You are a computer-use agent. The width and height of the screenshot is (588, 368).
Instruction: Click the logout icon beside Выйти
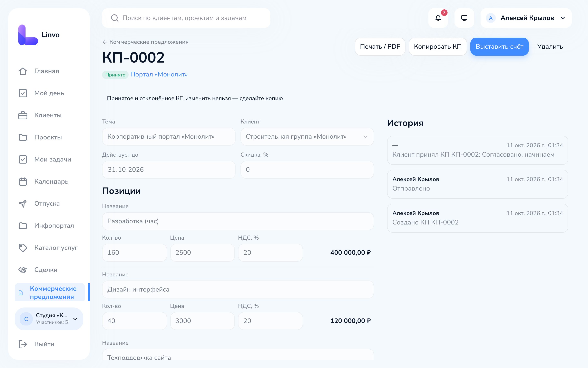pos(23,344)
